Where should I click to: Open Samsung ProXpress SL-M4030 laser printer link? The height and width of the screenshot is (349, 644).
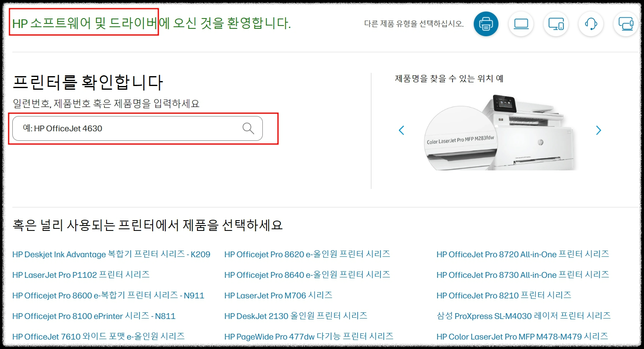[x=524, y=316]
